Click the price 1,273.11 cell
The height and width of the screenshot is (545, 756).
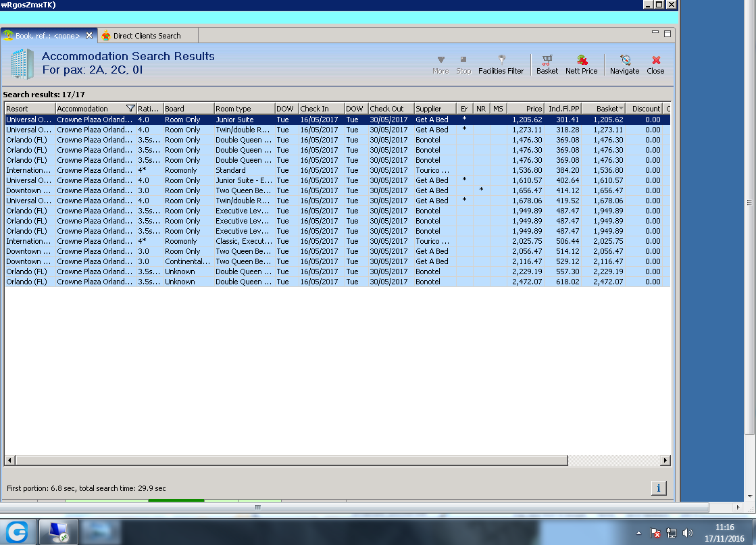point(527,130)
